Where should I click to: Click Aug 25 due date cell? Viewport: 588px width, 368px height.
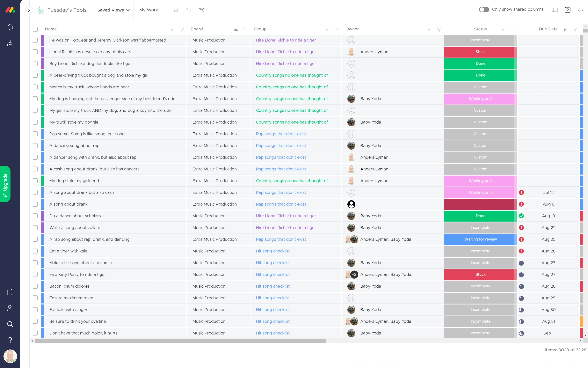click(x=548, y=239)
